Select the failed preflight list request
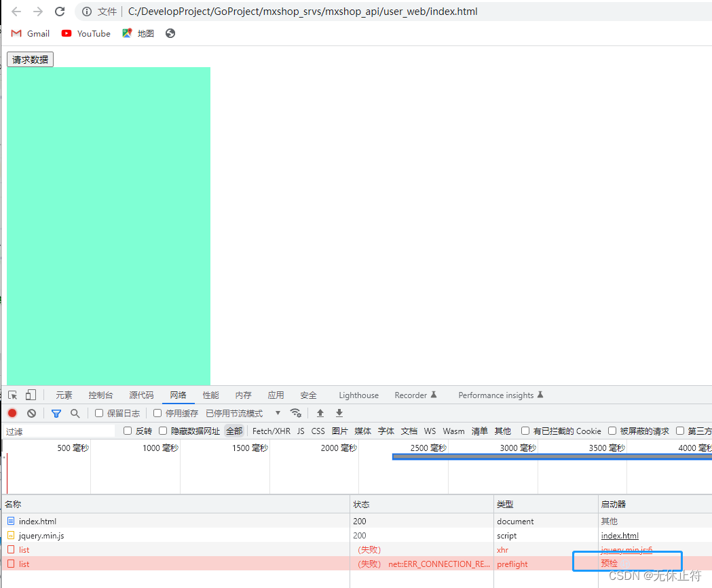The width and height of the screenshot is (712, 588). coord(357,564)
